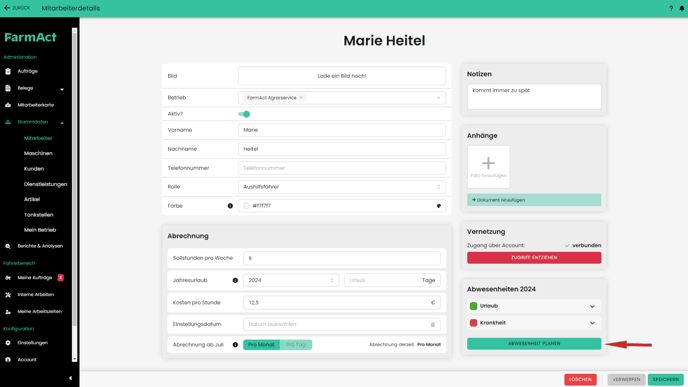688x387 pixels.
Task: Click the Abwesenheit planen button
Action: [x=534, y=344]
